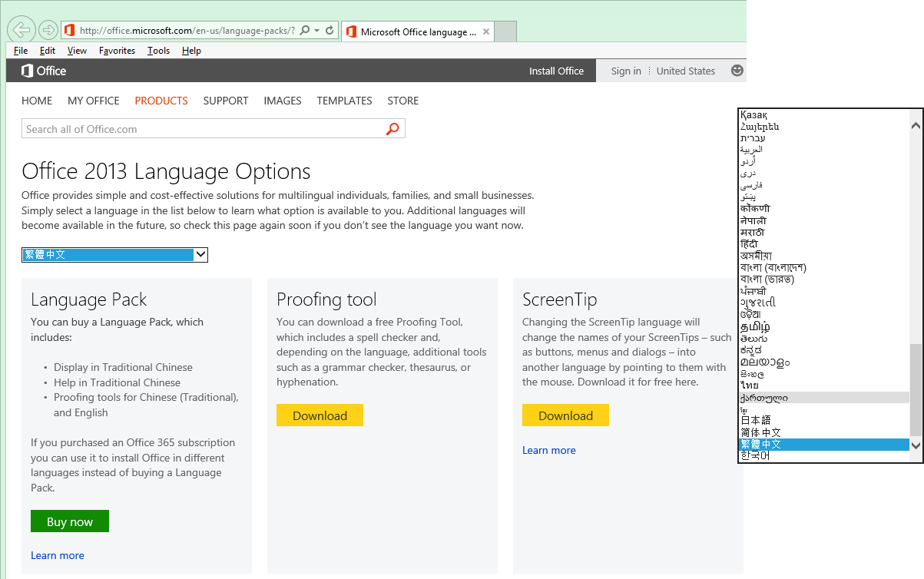Click the United States region link
The width and height of the screenshot is (924, 579).
tap(686, 71)
